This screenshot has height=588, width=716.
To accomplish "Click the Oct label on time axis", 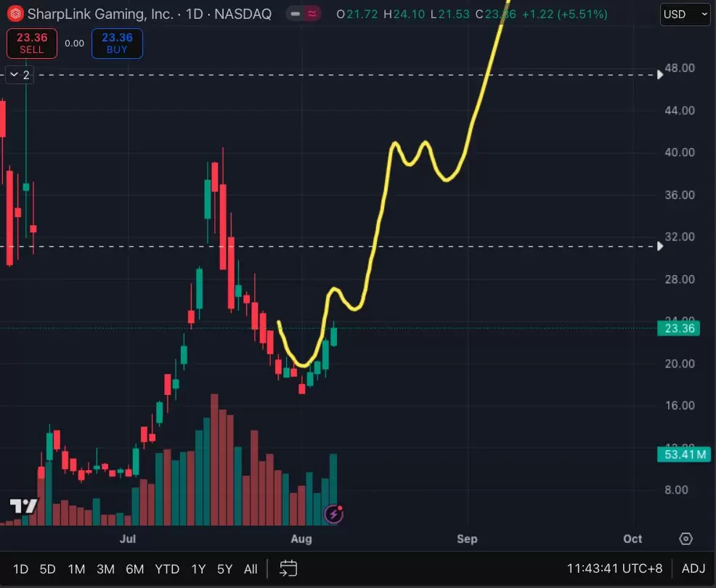I will click(x=632, y=539).
